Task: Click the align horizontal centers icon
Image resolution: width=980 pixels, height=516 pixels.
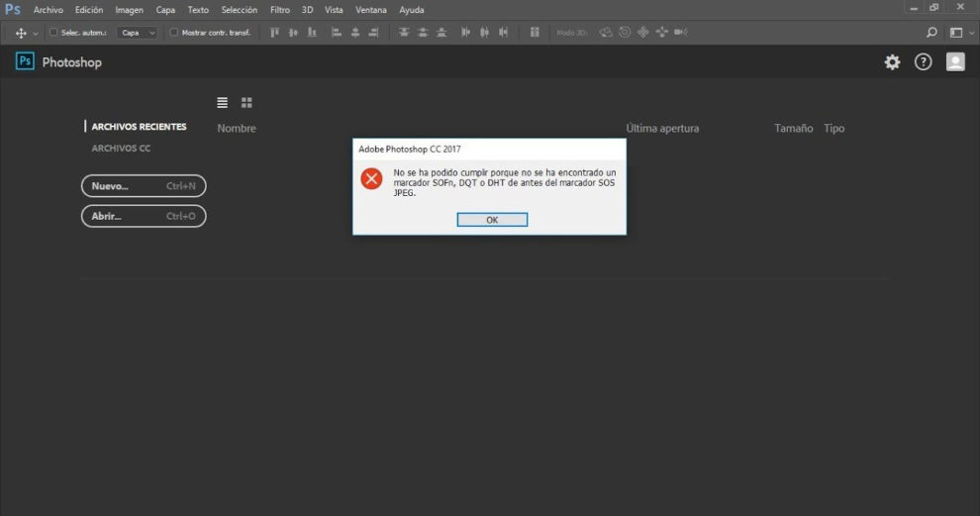Action: click(355, 33)
